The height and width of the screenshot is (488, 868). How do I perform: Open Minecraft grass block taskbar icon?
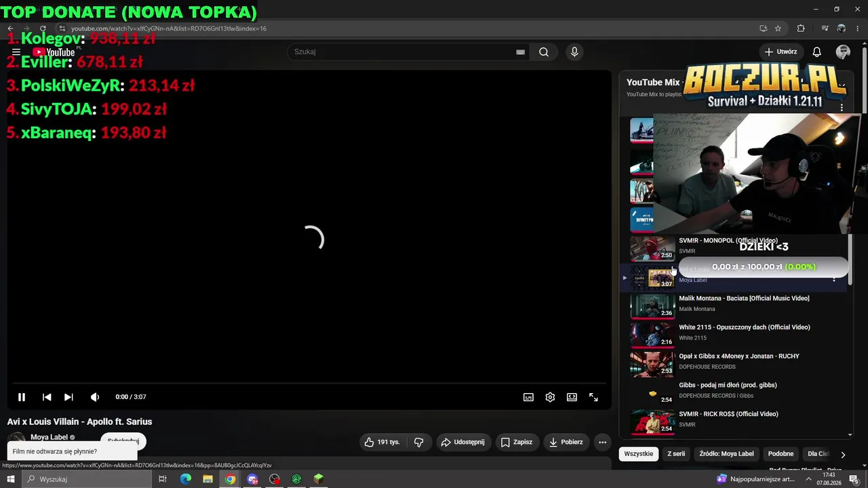click(x=319, y=479)
